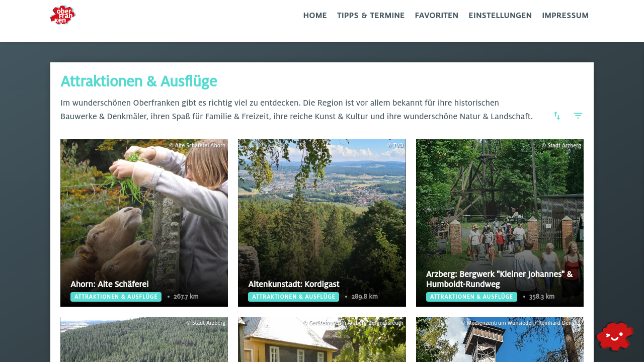This screenshot has width=644, height=362.
Task: Click the red mascot chat icon
Action: [x=615, y=336]
